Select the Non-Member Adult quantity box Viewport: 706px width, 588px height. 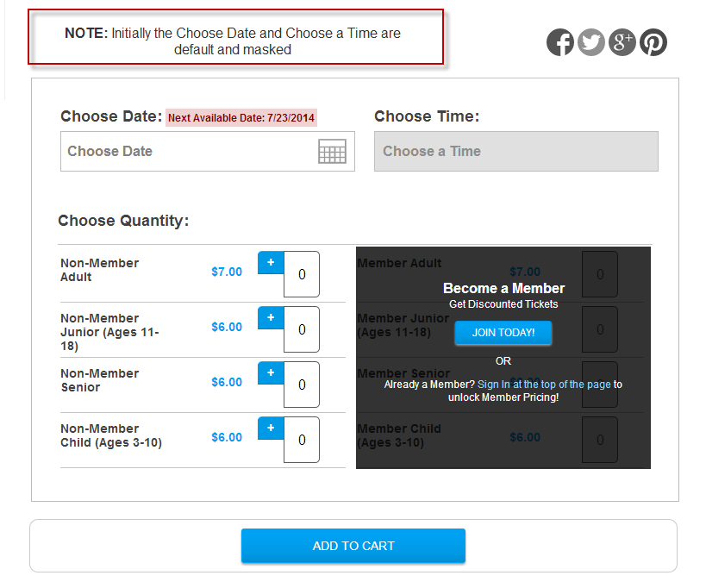tap(302, 274)
